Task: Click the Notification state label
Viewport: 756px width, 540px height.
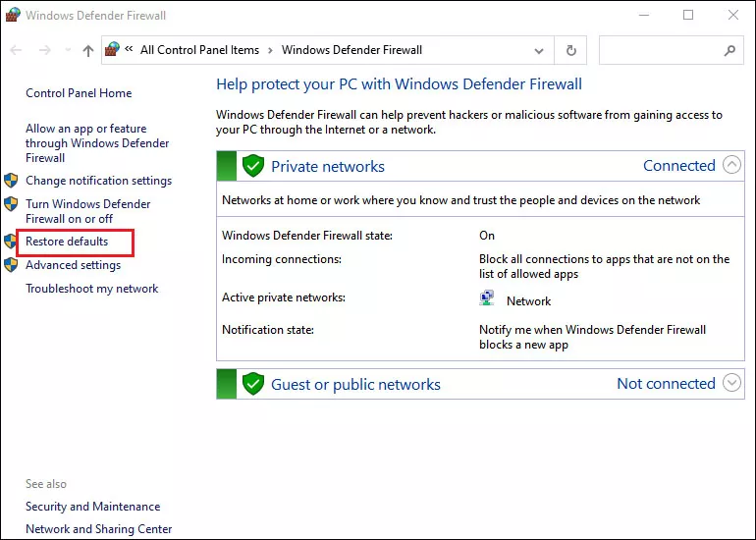Action: [x=268, y=330]
